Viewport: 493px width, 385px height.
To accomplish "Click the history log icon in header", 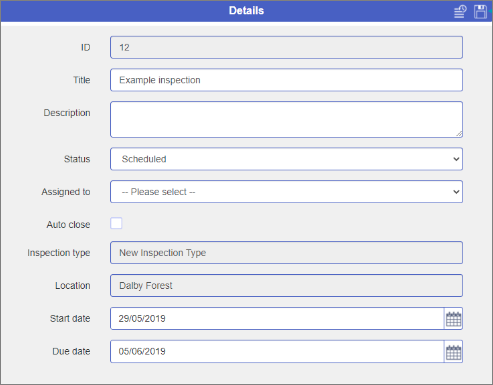I will point(460,12).
